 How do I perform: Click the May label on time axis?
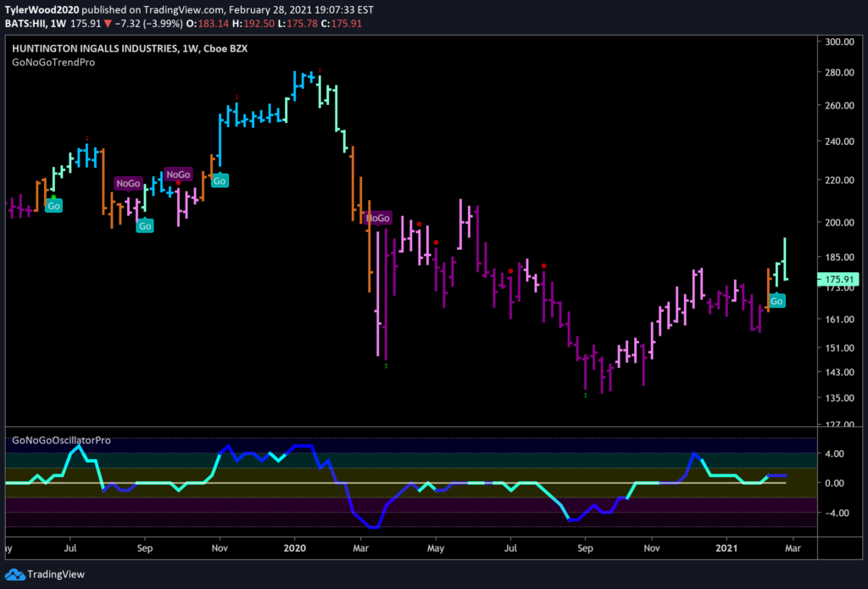[x=436, y=549]
